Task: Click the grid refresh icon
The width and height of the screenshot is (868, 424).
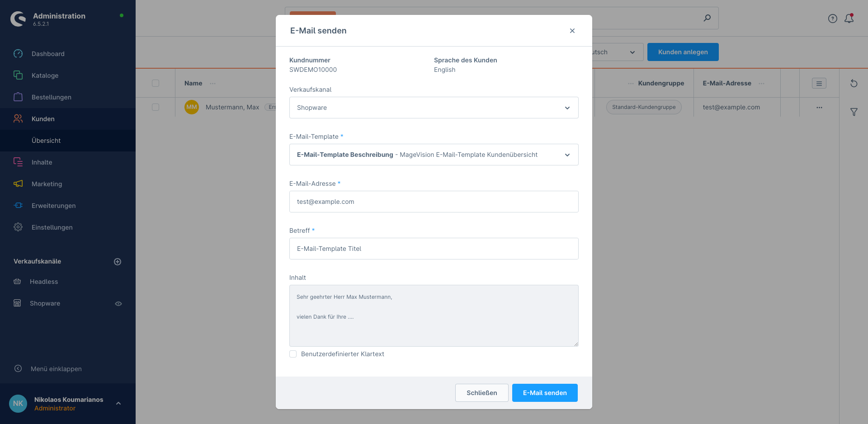Action: point(854,83)
